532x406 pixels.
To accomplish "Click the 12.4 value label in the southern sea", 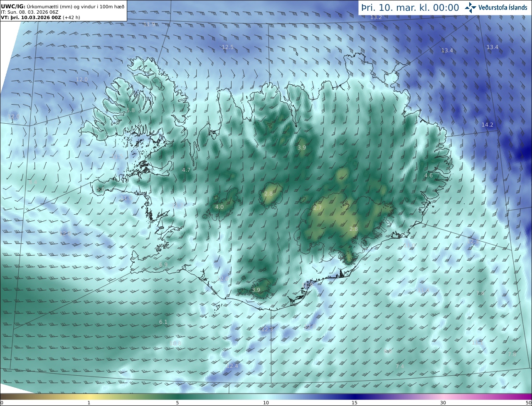I will pyautogui.click(x=233, y=366).
